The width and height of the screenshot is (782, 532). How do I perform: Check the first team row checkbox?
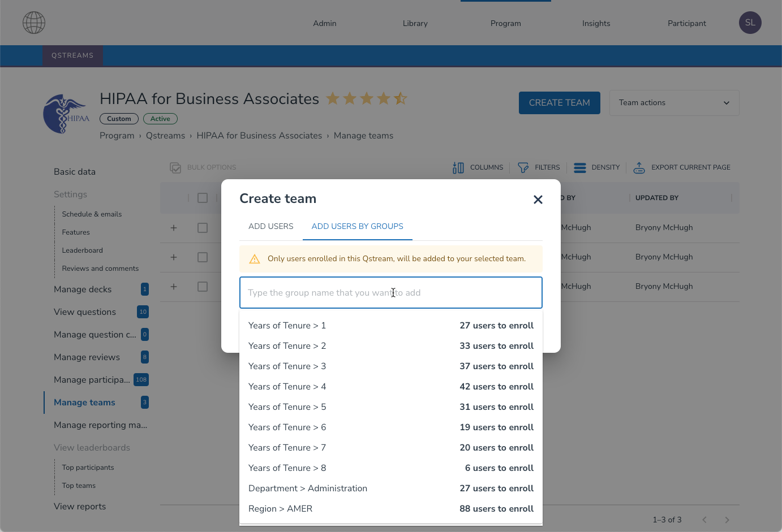coord(203,228)
